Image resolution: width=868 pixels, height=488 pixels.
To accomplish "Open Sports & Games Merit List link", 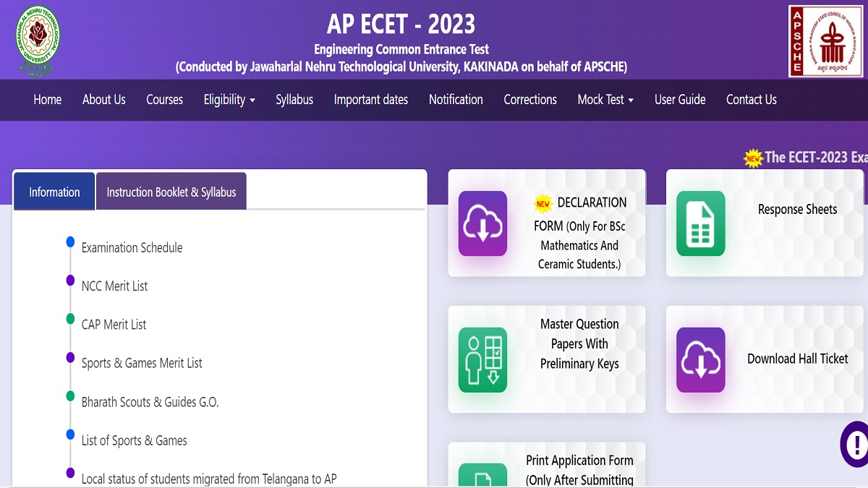I will coord(142,363).
